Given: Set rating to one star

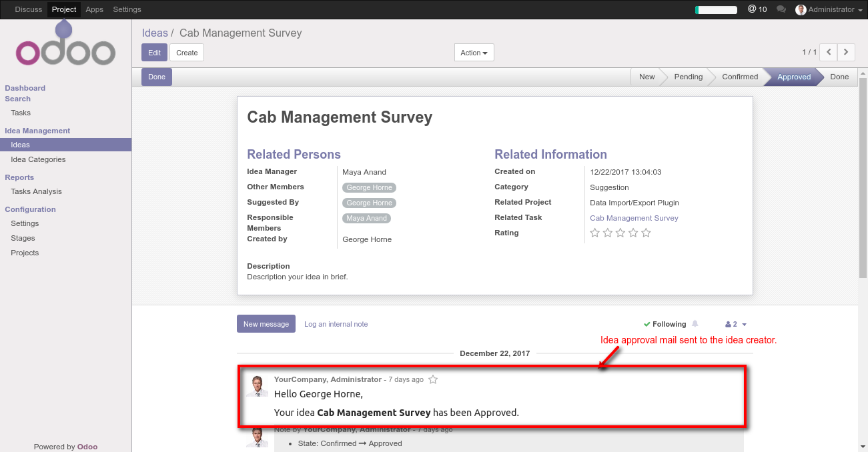Looking at the screenshot, I should coord(595,233).
